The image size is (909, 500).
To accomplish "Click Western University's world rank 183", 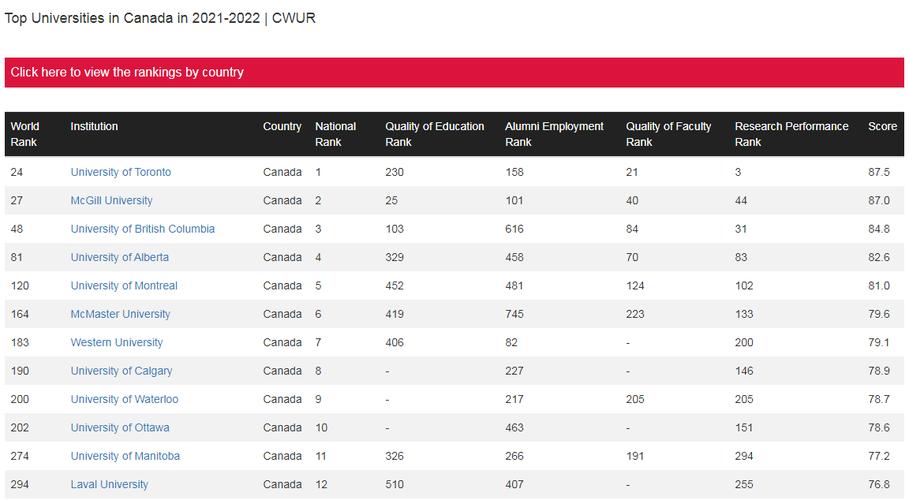I will [x=20, y=343].
